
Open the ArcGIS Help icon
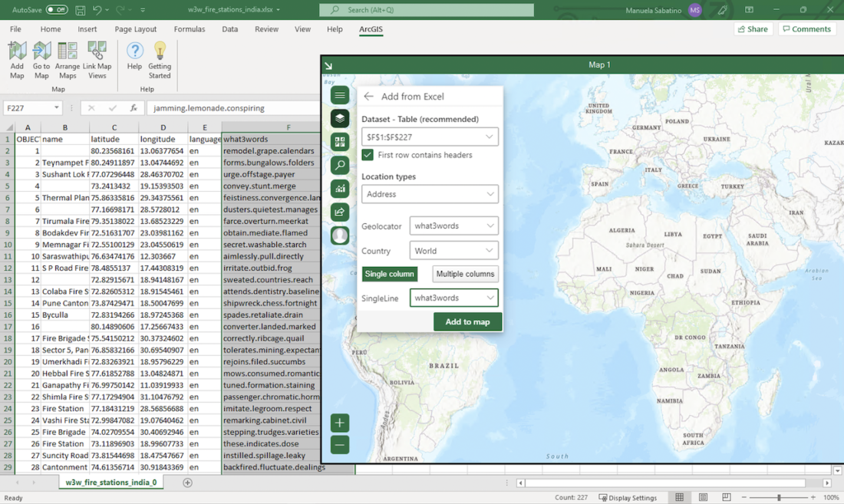[x=134, y=56]
